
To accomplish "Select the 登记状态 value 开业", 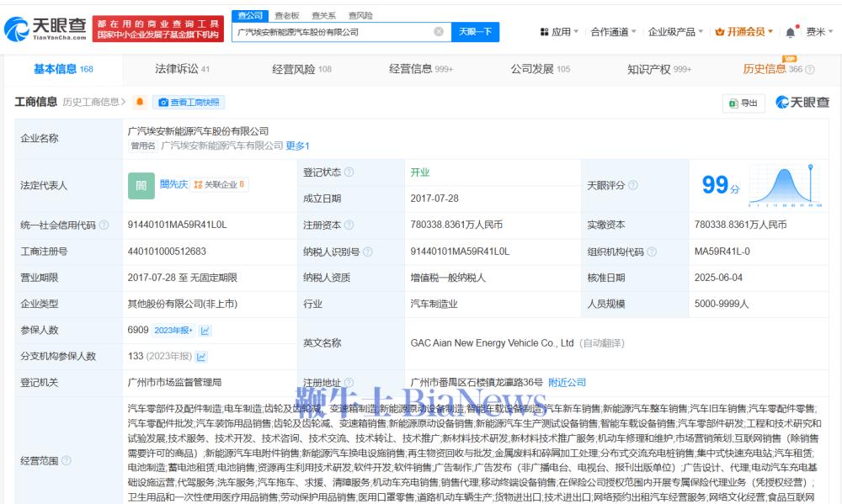I will 420,172.
